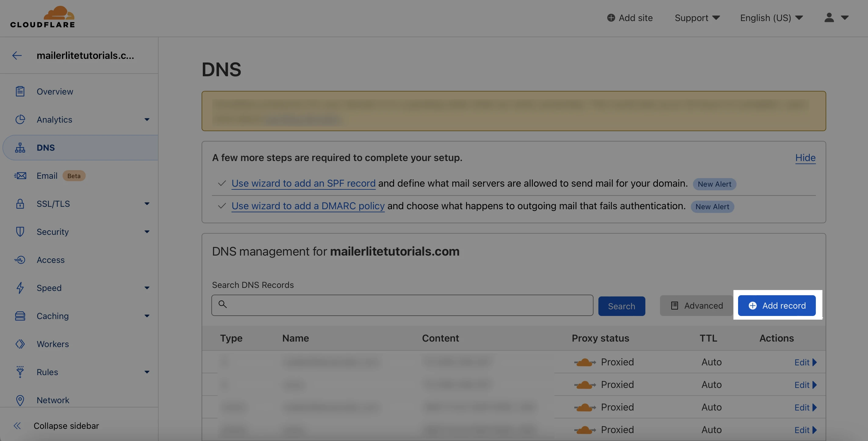
Task: Expand the Analytics submenu arrow
Action: pos(147,120)
